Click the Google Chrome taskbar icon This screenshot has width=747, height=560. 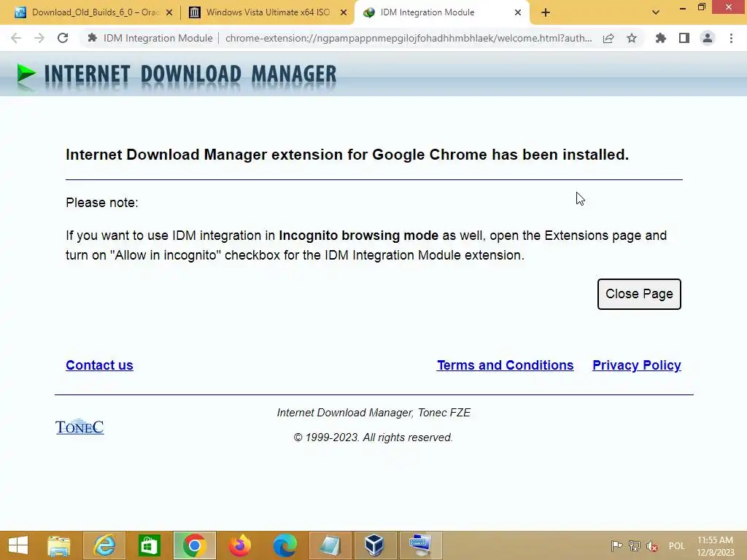[194, 545]
